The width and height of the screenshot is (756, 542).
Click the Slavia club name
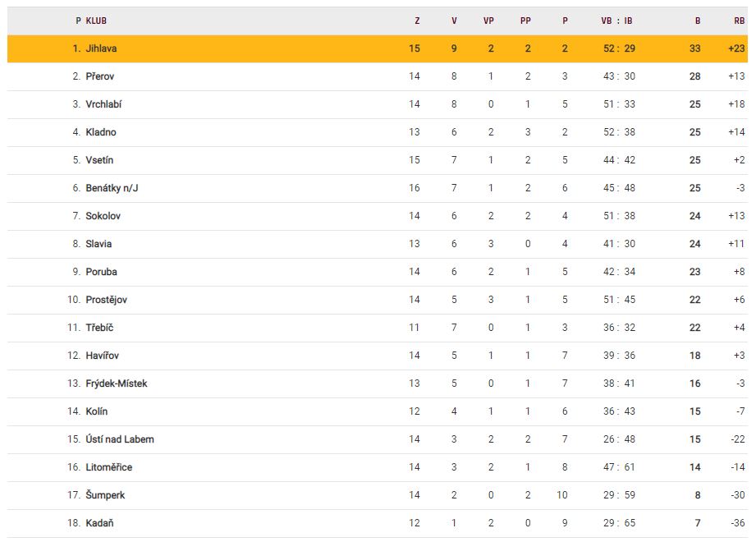(99, 244)
